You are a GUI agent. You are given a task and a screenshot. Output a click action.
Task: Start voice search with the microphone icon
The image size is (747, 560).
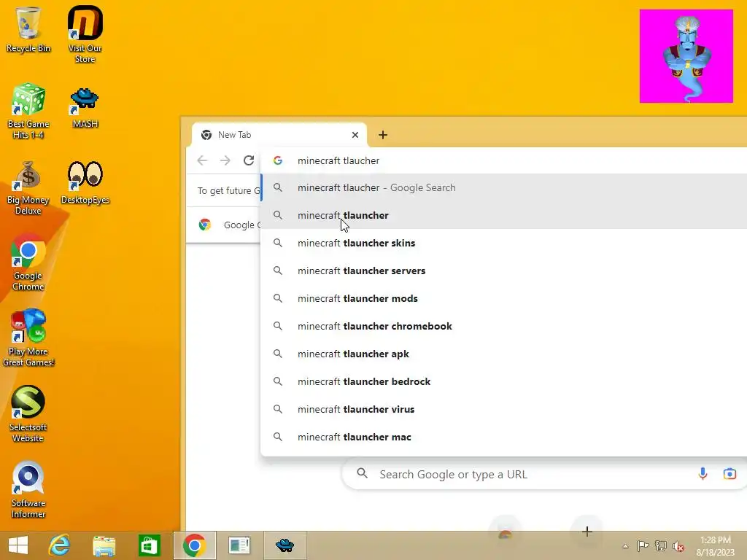[x=703, y=474]
